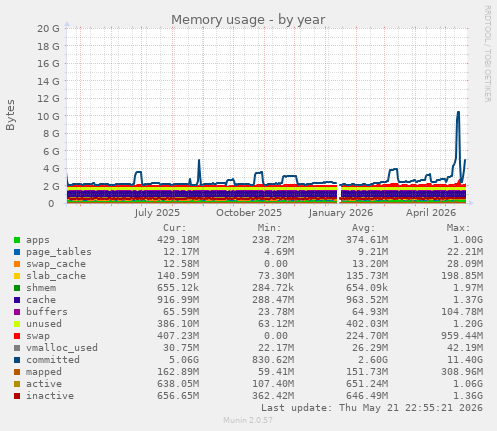Click the inactive max value 1.36G
497x431 pixels.
pos(468,396)
